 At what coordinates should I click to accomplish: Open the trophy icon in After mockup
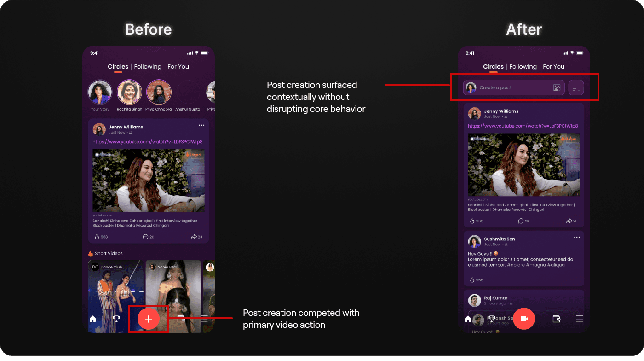point(492,319)
